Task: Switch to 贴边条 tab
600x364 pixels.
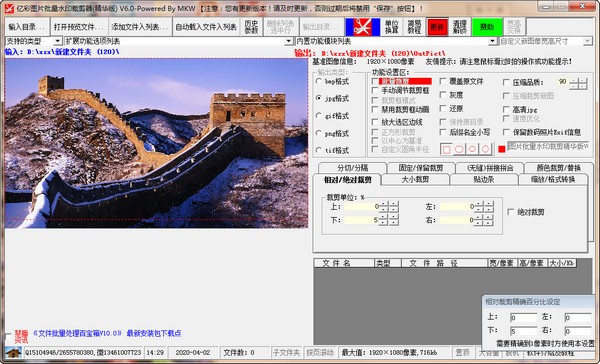Action: [484, 179]
